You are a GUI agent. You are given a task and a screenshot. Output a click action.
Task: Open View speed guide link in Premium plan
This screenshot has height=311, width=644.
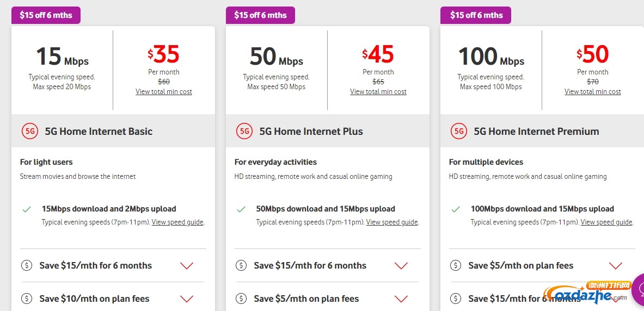pyautogui.click(x=606, y=222)
